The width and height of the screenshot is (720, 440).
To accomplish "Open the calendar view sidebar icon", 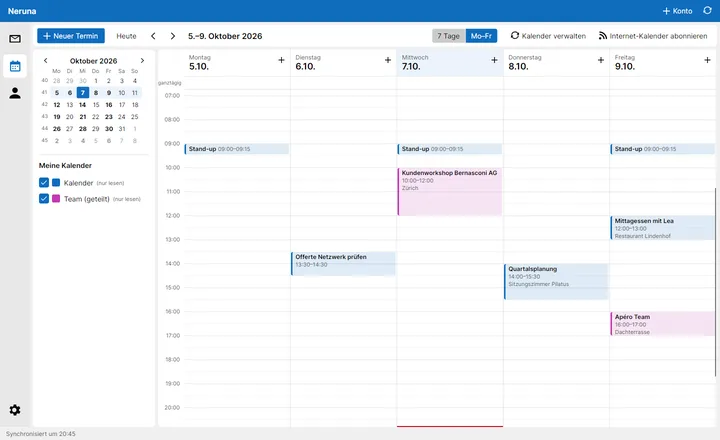I will point(15,66).
